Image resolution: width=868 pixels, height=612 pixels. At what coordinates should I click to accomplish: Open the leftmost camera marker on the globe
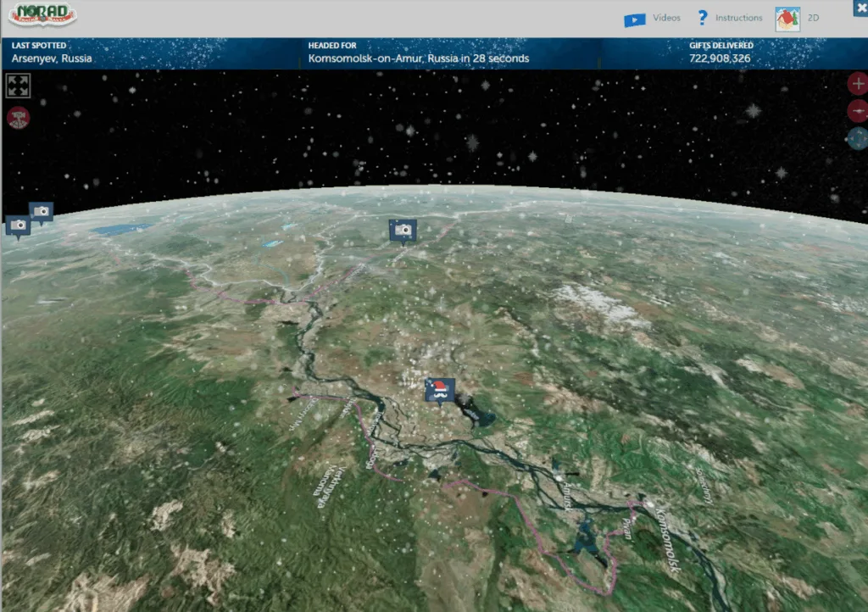point(18,225)
